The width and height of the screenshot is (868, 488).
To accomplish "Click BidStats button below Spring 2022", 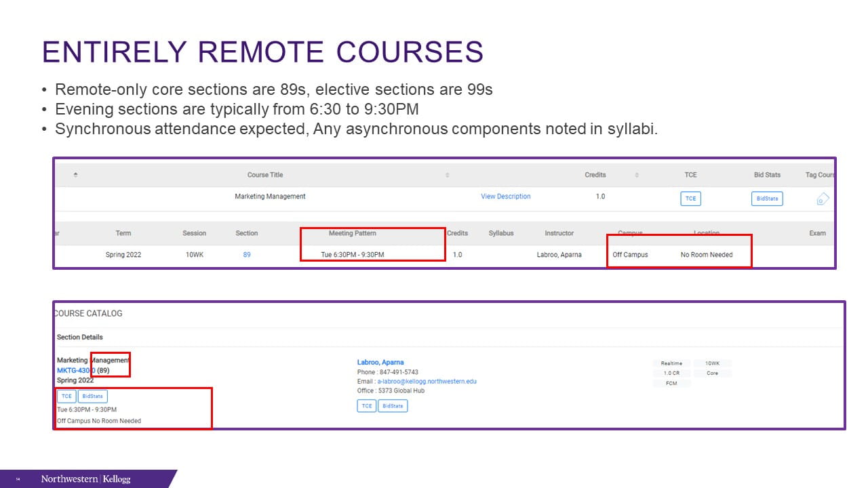I will coord(92,396).
